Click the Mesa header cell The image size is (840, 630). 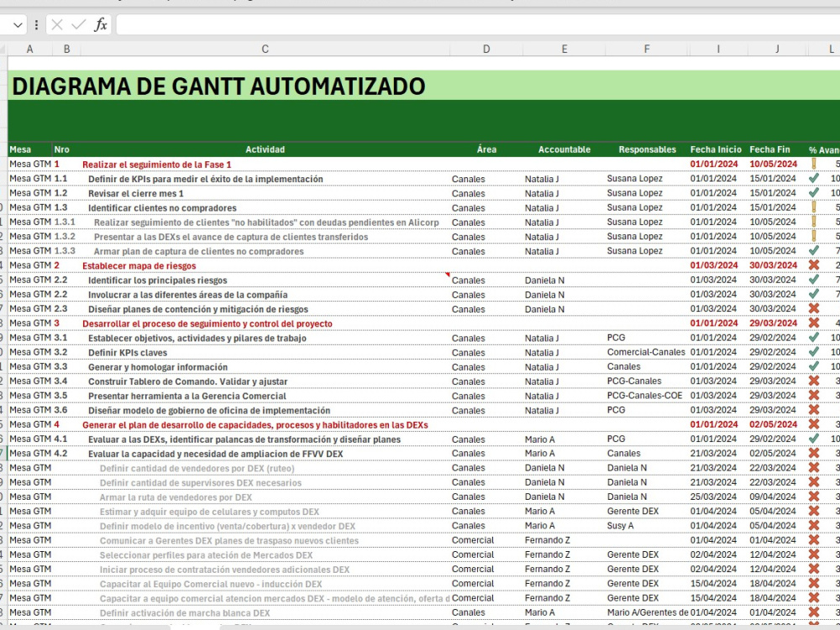20,150
